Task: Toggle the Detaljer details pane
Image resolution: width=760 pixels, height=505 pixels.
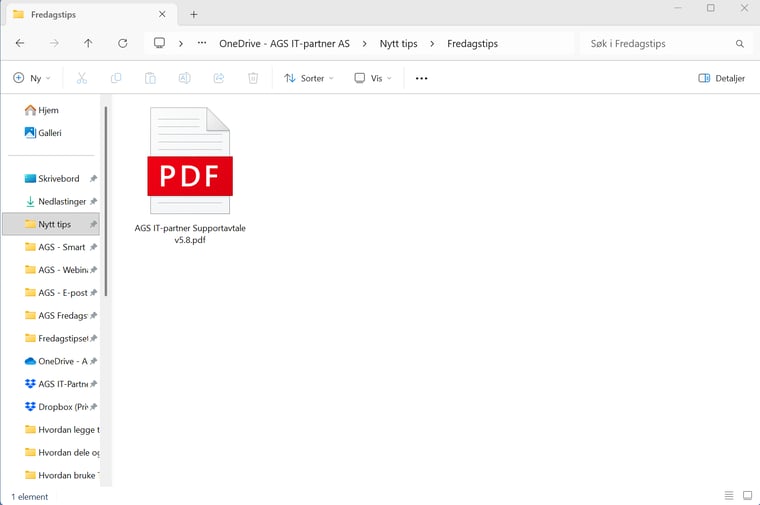Action: [x=721, y=78]
